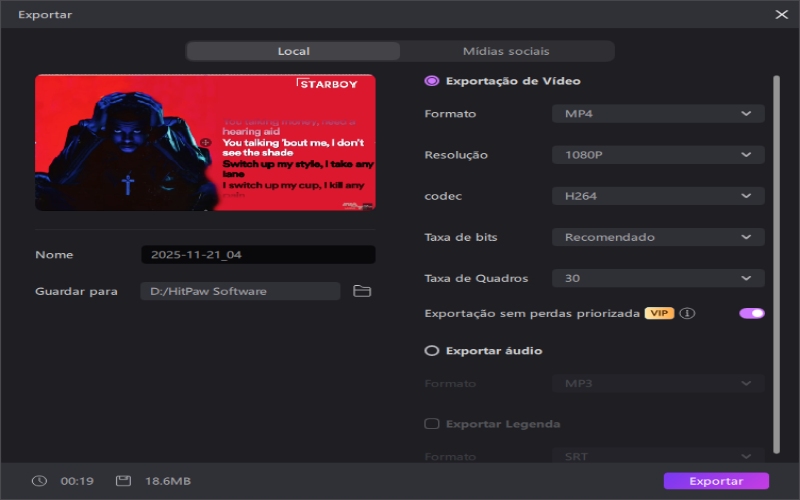The image size is (800, 500).
Task: Click the Exportar title text
Action: (45, 14)
